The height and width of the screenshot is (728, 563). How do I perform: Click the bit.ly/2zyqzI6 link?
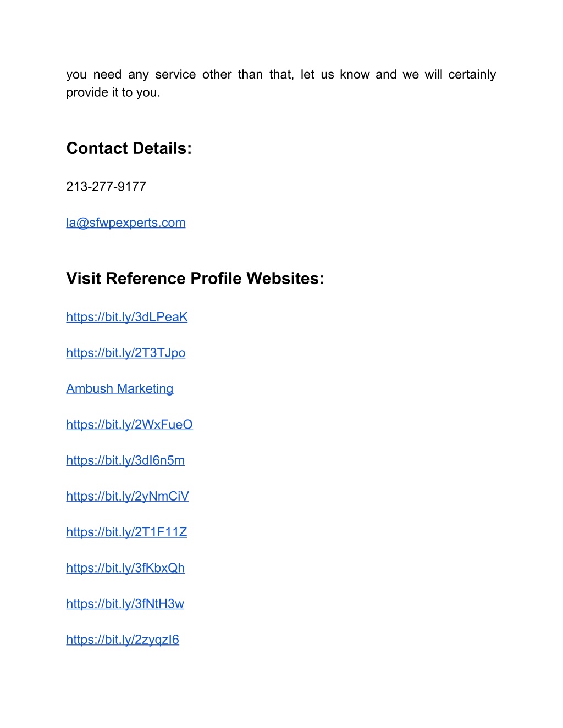[x=123, y=640]
